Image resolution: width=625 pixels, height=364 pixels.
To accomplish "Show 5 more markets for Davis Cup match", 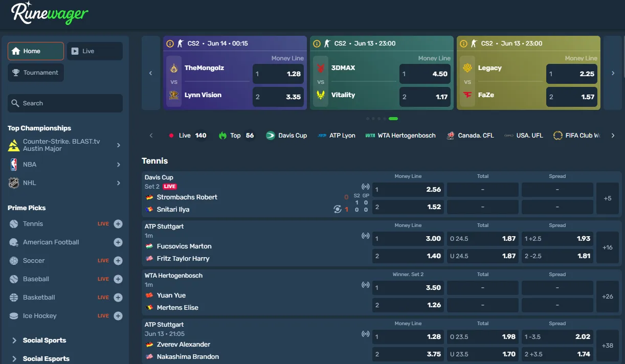I will 608,198.
